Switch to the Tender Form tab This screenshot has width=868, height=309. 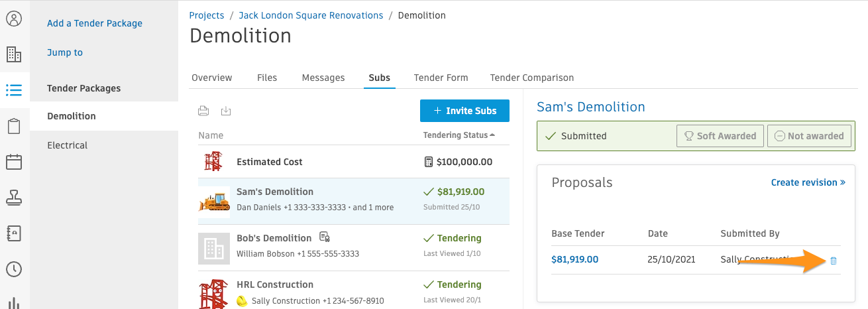pyautogui.click(x=441, y=78)
